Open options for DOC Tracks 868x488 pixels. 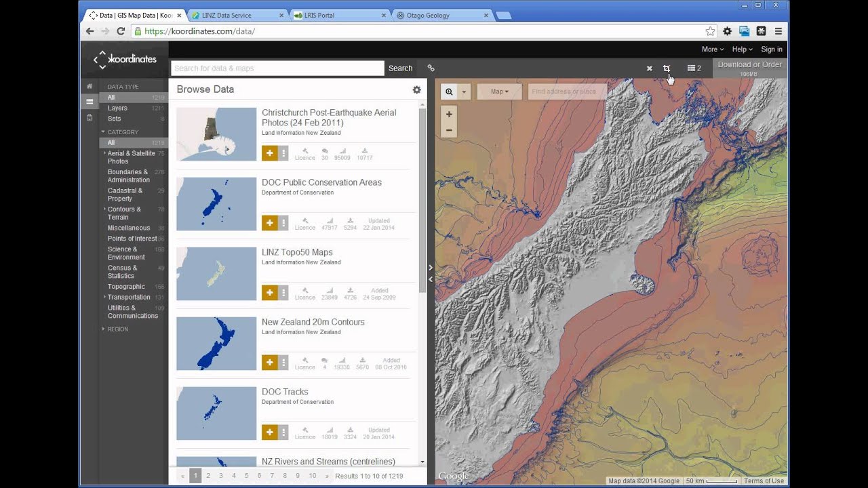(x=283, y=432)
